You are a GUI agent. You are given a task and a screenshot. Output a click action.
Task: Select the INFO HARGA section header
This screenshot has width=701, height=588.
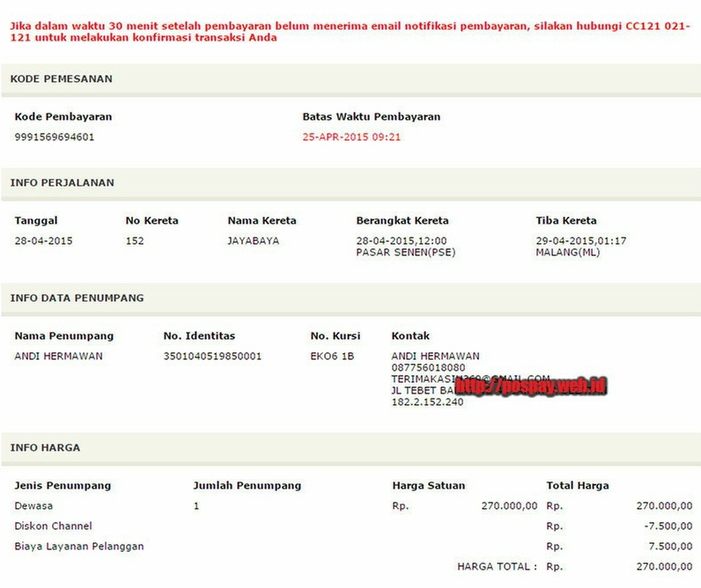pos(45,448)
